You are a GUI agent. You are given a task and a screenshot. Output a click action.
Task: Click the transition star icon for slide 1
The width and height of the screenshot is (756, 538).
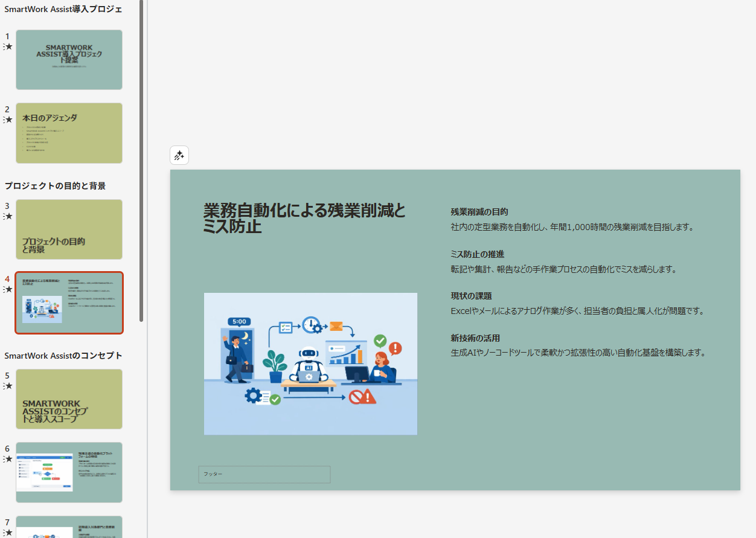(x=8, y=46)
